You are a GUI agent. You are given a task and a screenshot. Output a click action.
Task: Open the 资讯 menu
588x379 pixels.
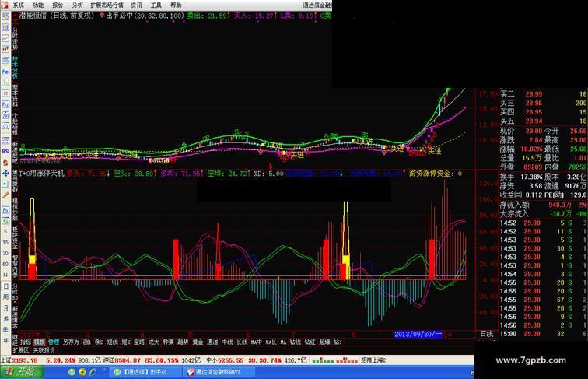point(136,5)
